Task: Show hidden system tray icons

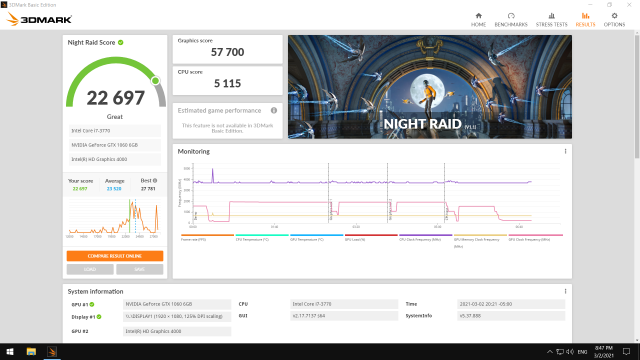Action: (550, 352)
